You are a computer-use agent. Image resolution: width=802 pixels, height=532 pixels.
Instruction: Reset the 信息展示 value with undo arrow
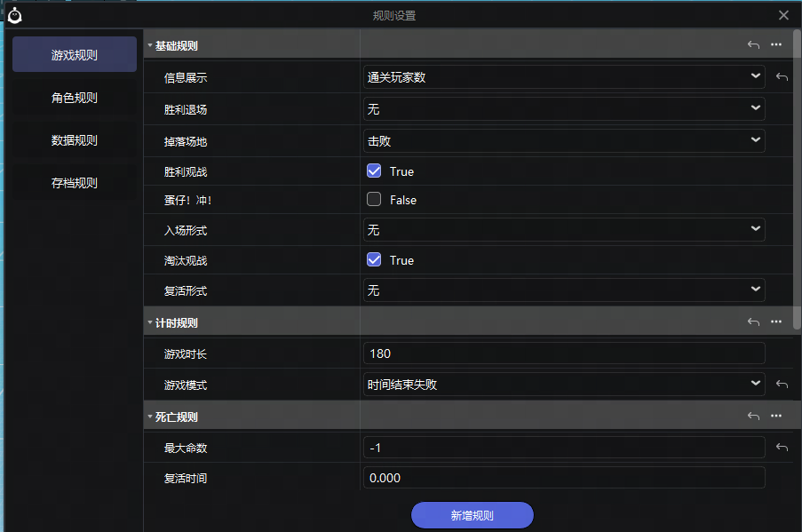[x=782, y=77]
